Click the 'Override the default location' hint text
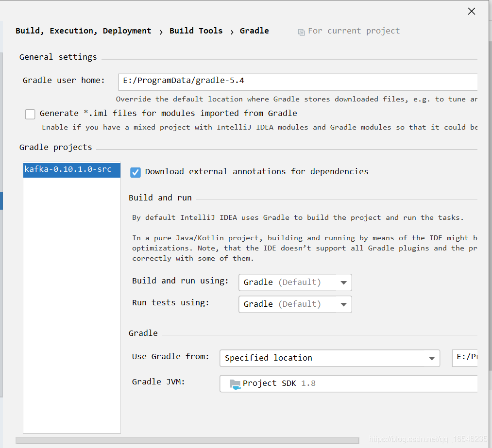Viewport: 492px width, 448px height. (297, 100)
